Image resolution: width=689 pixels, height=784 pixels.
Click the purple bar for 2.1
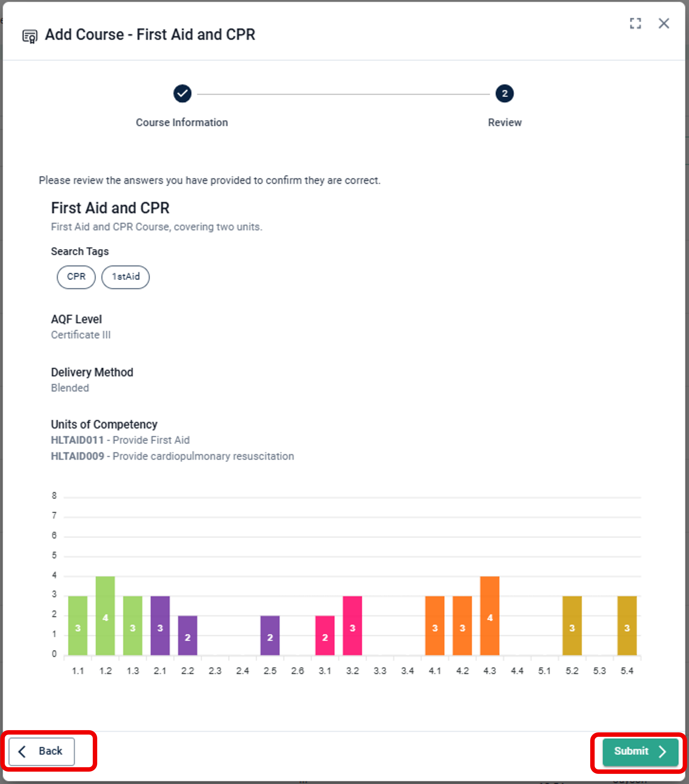[160, 625]
